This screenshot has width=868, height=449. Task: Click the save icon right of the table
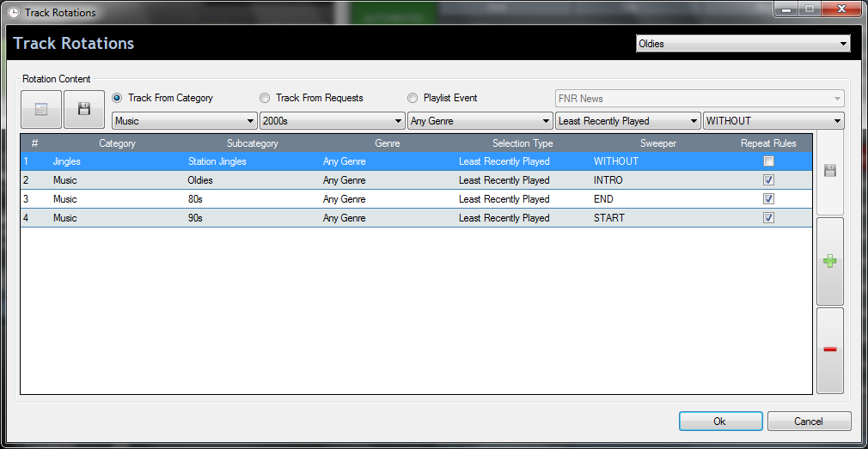click(x=829, y=172)
